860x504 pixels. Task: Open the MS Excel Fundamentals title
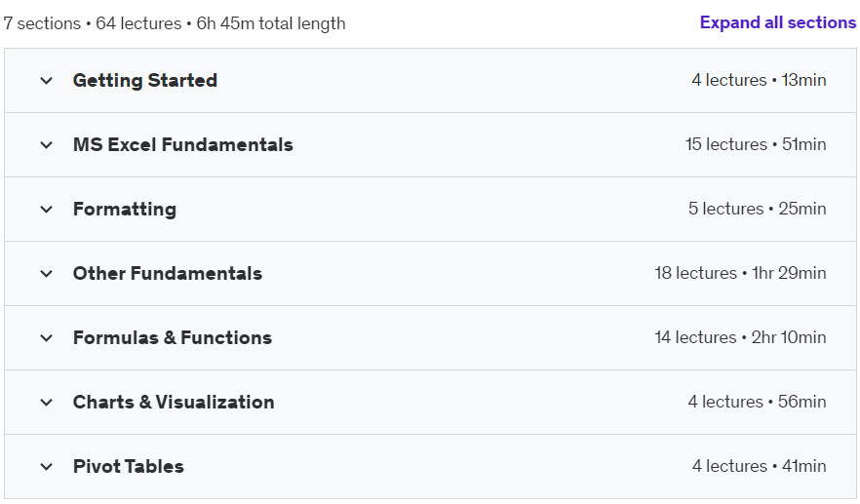point(183,145)
